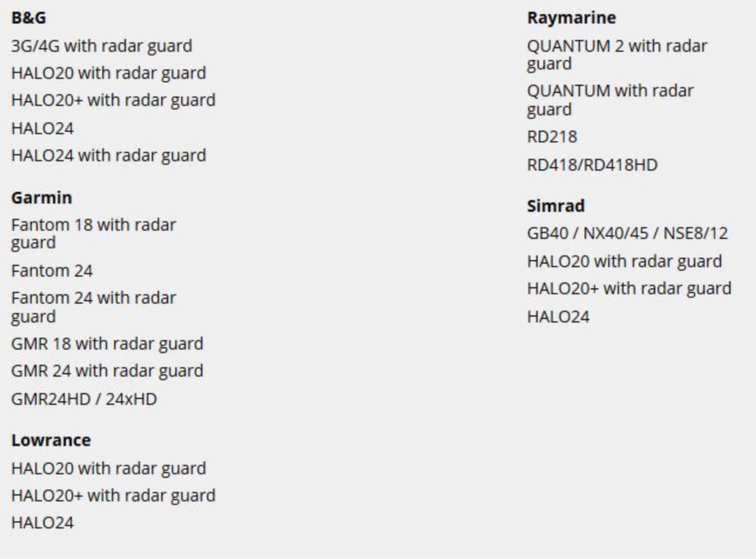The image size is (756, 559).
Task: Open Garmin Fantom 18 with radar guard
Action: point(94,234)
